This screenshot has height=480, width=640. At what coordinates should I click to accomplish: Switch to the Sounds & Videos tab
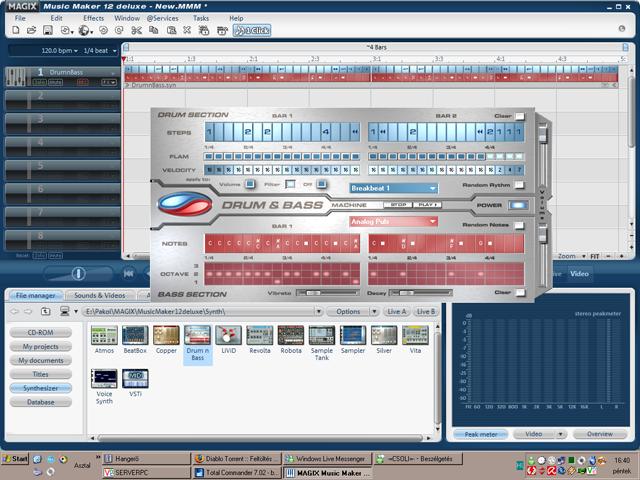point(99,296)
